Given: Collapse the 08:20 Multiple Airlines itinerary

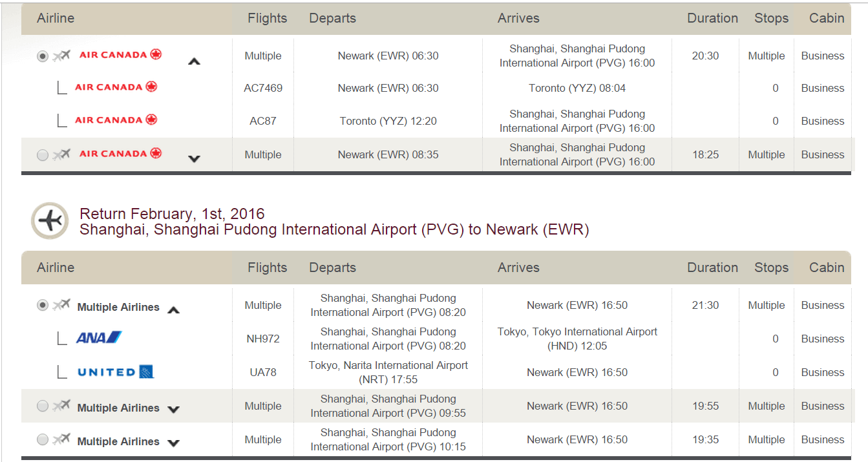Looking at the screenshot, I should click(173, 310).
